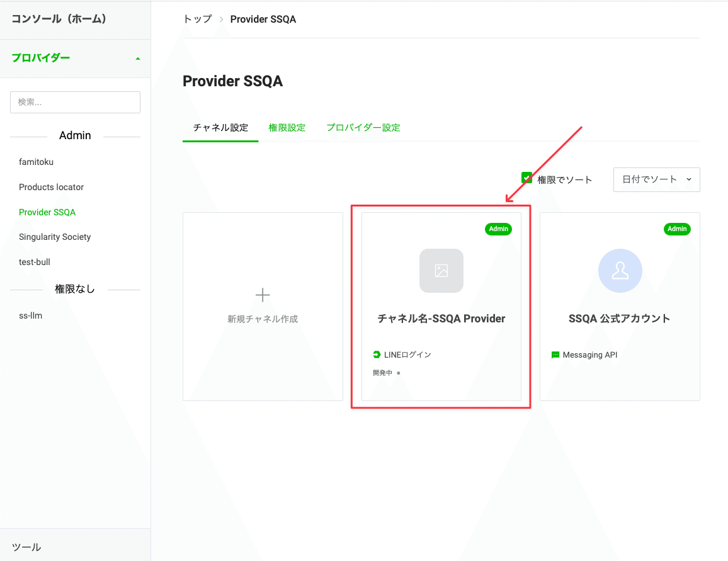
Task: Open the ss-llm provider
Action: click(x=31, y=315)
